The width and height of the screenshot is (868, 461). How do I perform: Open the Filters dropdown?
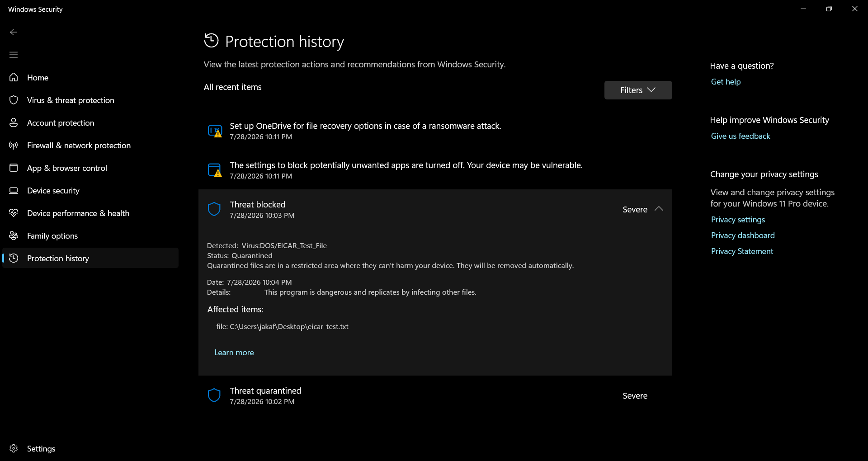[638, 90]
